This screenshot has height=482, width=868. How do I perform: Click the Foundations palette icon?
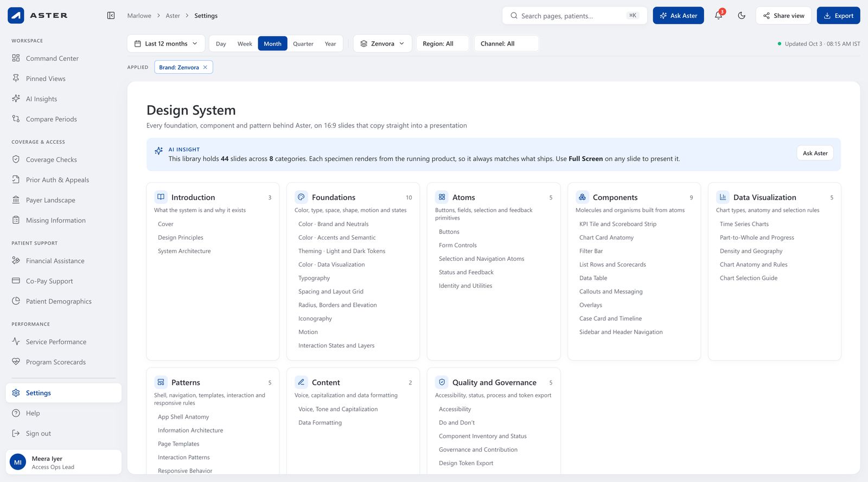click(301, 197)
